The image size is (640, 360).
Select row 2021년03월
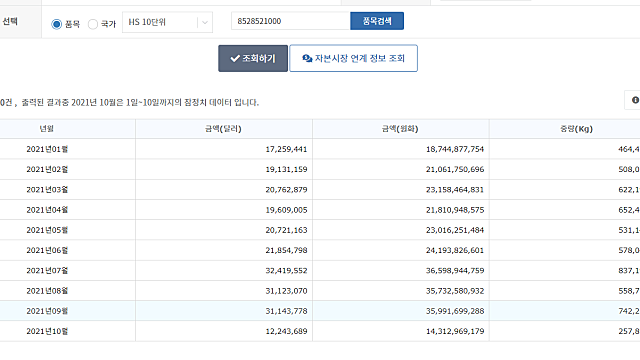320,189
